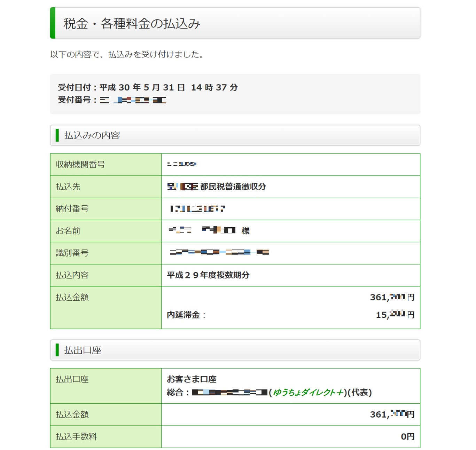Click the 払込内容 row label

pos(72,275)
